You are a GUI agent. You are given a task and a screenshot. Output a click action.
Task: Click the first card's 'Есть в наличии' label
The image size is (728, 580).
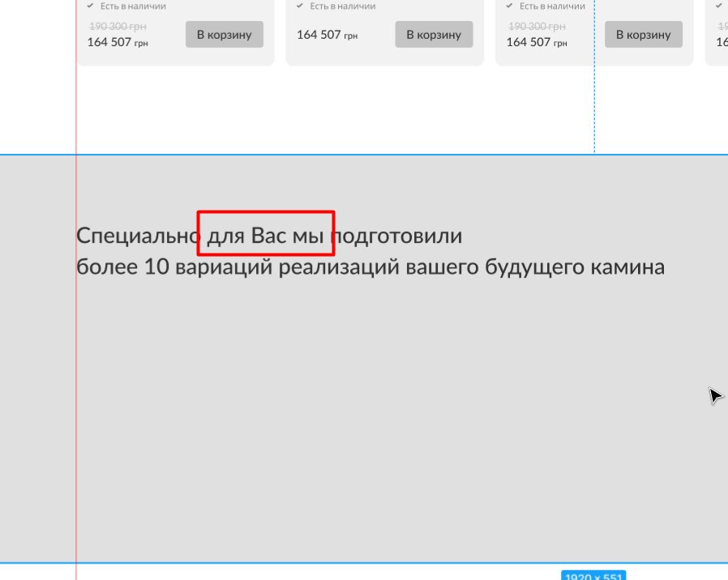[133, 6]
